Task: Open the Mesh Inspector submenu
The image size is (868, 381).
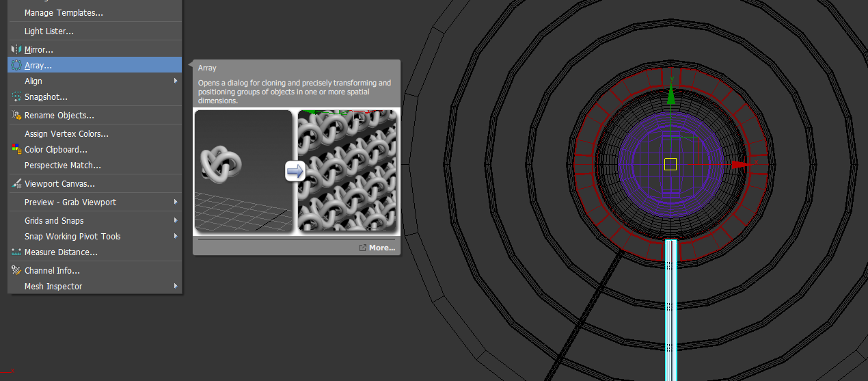Action: click(94, 286)
